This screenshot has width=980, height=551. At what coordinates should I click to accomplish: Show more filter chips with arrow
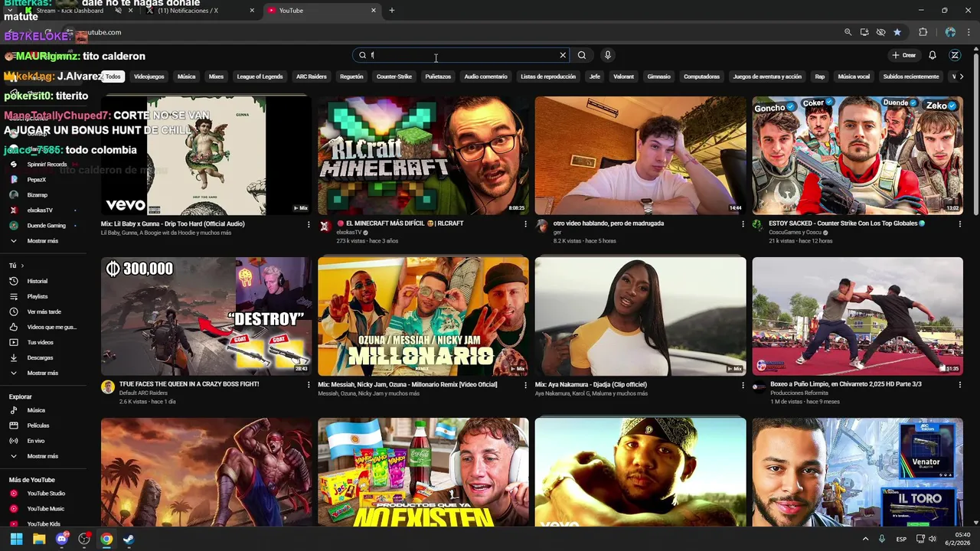962,77
